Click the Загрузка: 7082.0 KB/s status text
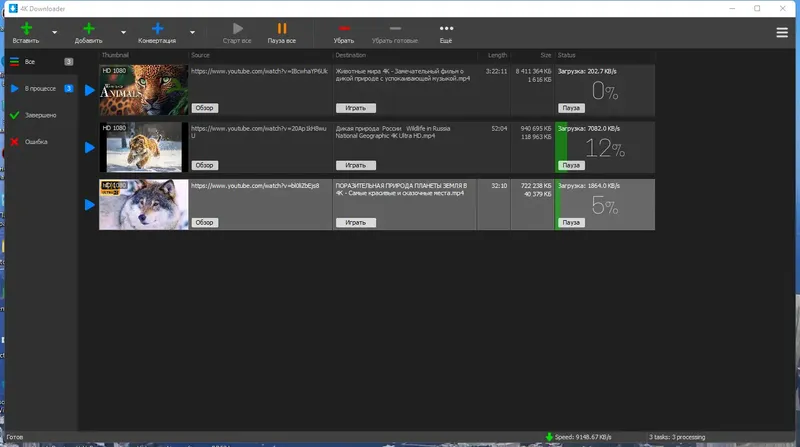 (x=589, y=129)
